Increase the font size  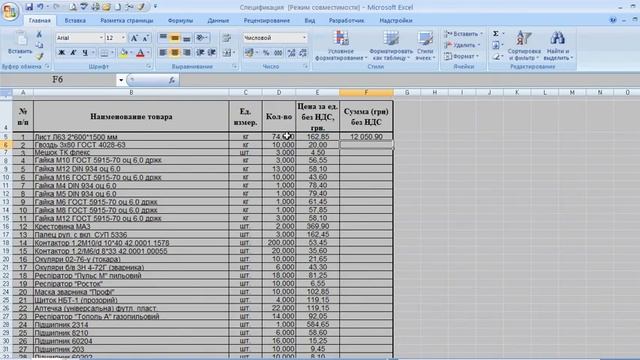[134, 38]
